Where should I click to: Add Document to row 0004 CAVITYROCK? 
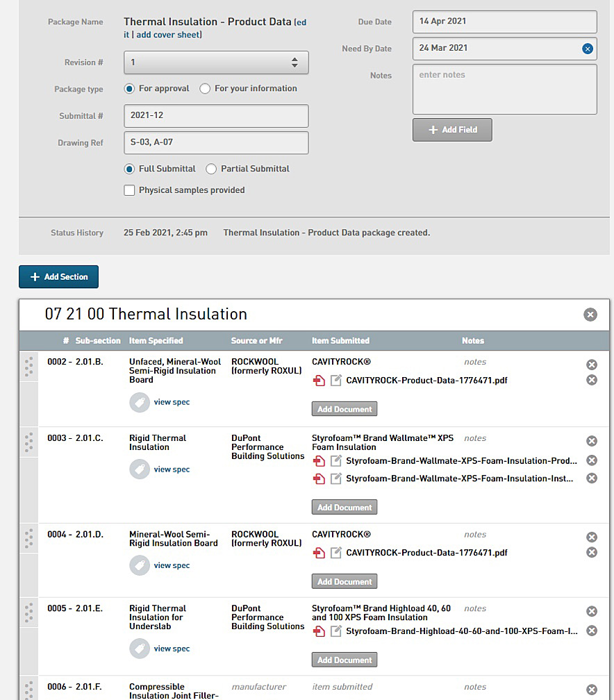pyautogui.click(x=345, y=581)
